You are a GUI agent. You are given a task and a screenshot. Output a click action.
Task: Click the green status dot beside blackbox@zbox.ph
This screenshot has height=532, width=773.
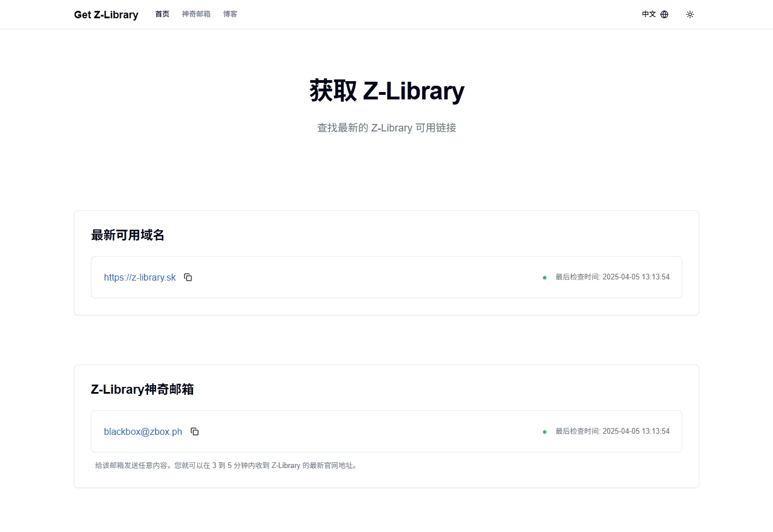pyautogui.click(x=544, y=432)
